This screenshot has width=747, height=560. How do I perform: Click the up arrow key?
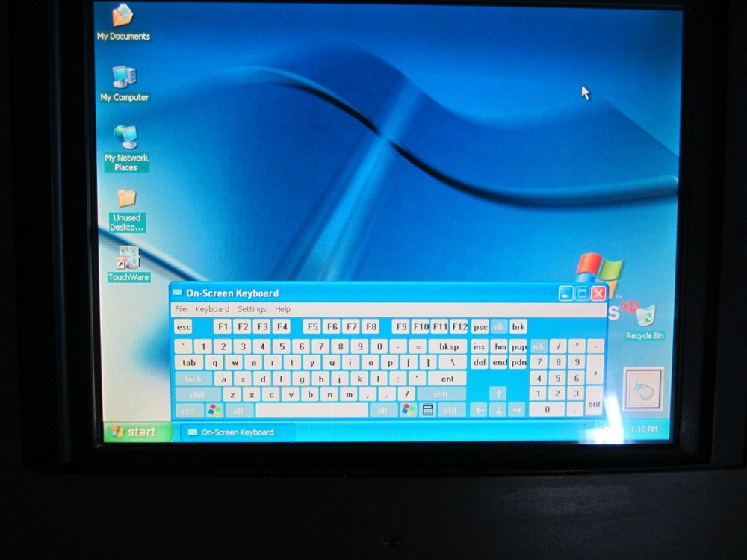coord(499,393)
